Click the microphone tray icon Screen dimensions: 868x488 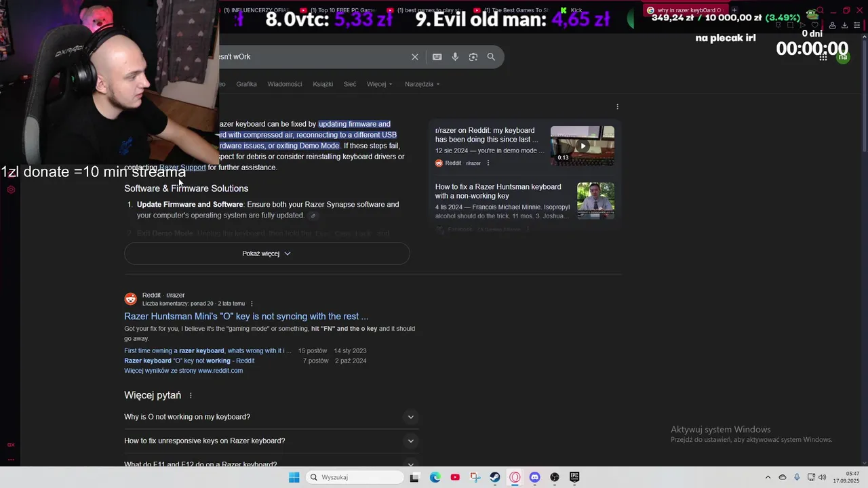[x=797, y=477]
